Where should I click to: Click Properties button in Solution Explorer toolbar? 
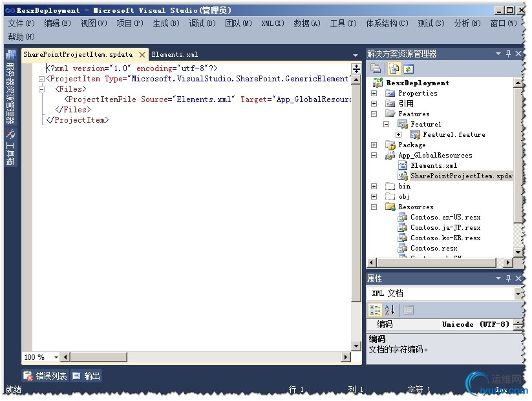tap(376, 69)
